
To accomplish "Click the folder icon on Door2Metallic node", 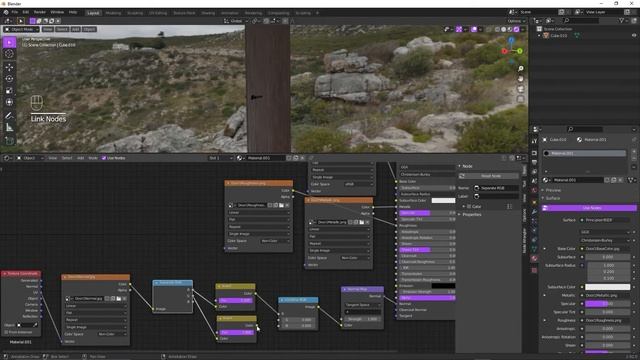I will pyautogui.click(x=362, y=222).
